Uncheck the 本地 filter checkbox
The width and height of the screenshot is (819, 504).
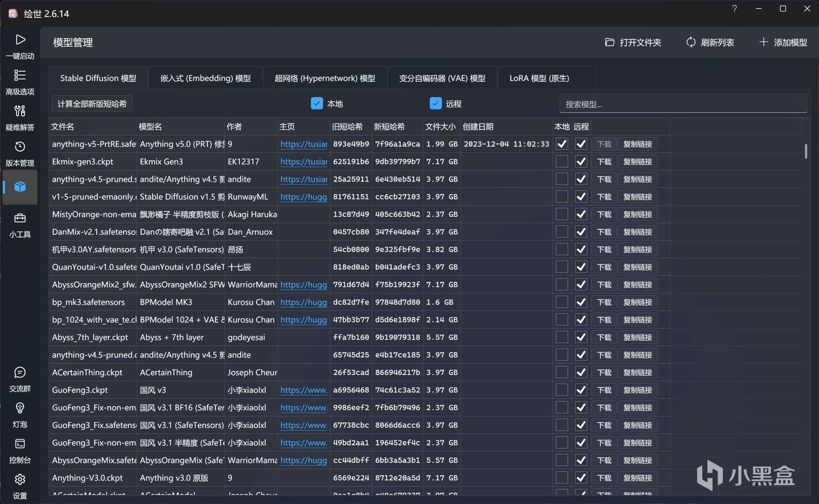coord(317,104)
